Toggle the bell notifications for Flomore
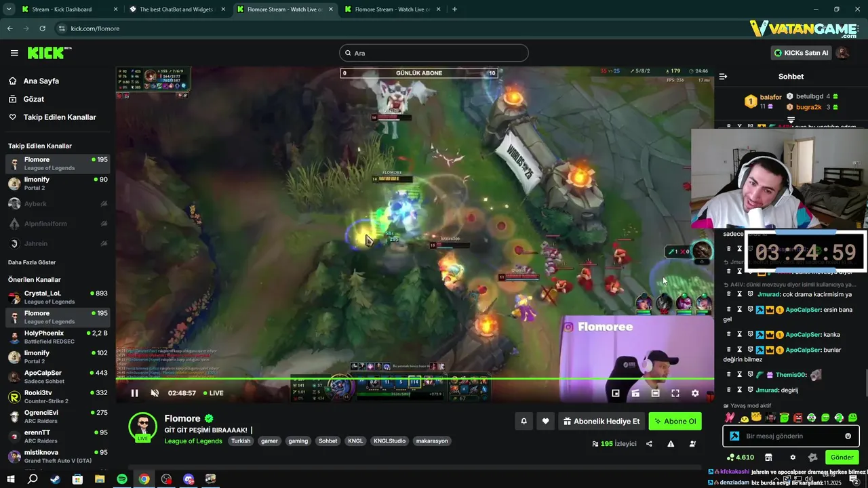Viewport: 868px width, 488px height. click(x=524, y=421)
